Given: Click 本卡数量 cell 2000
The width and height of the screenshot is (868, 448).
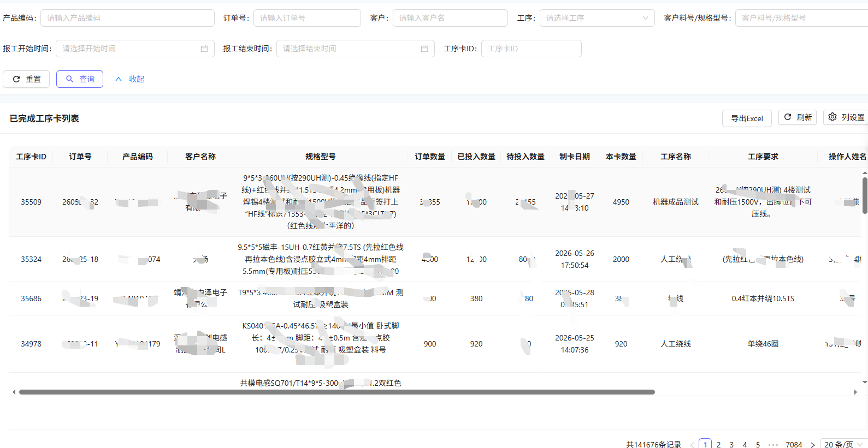Looking at the screenshot, I should (x=621, y=259).
